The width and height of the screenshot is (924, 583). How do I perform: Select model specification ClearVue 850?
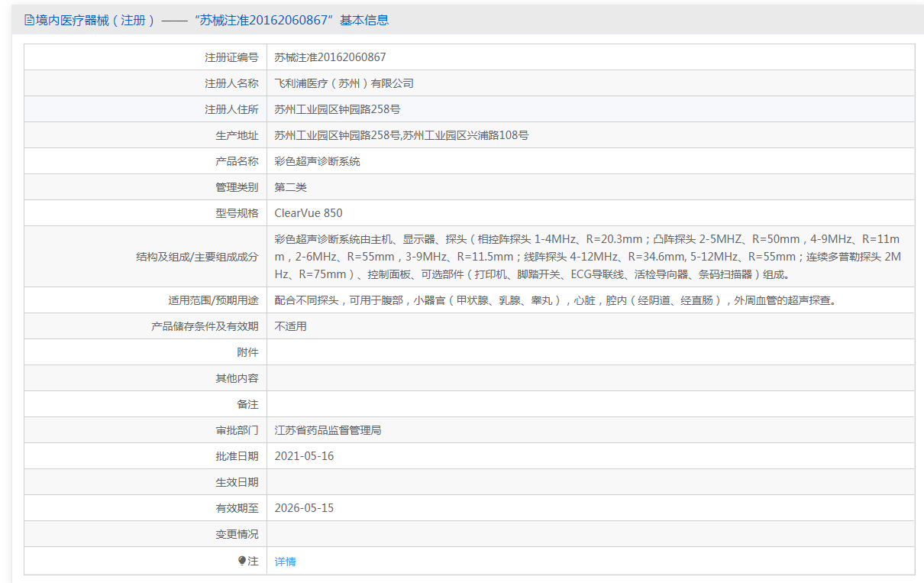pos(309,213)
